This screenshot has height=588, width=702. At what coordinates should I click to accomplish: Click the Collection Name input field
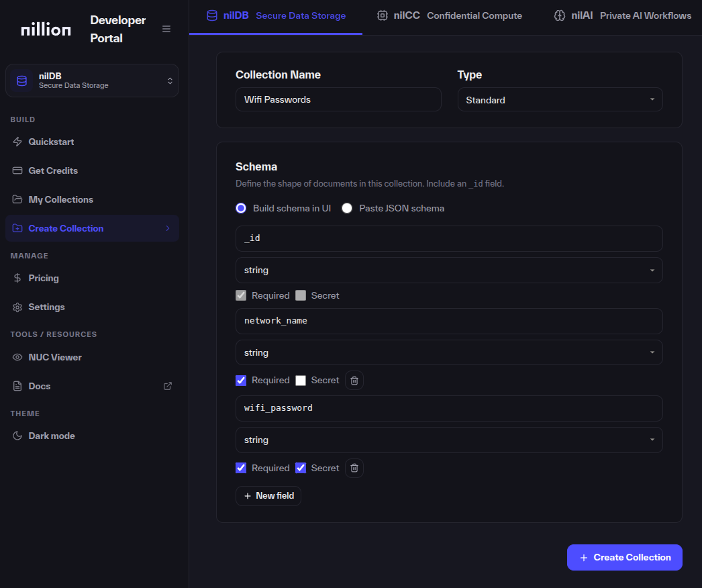338,99
